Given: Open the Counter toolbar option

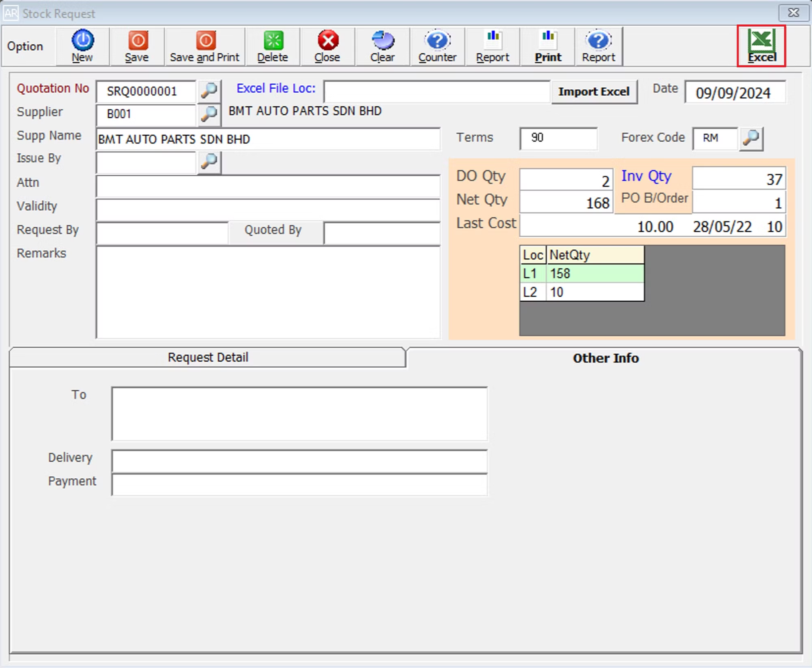Looking at the screenshot, I should click(438, 46).
